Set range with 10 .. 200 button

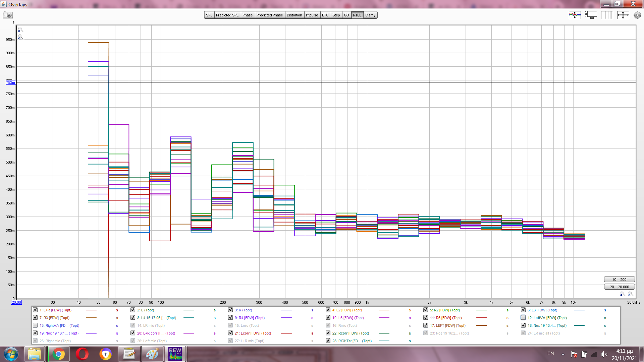[x=619, y=280]
